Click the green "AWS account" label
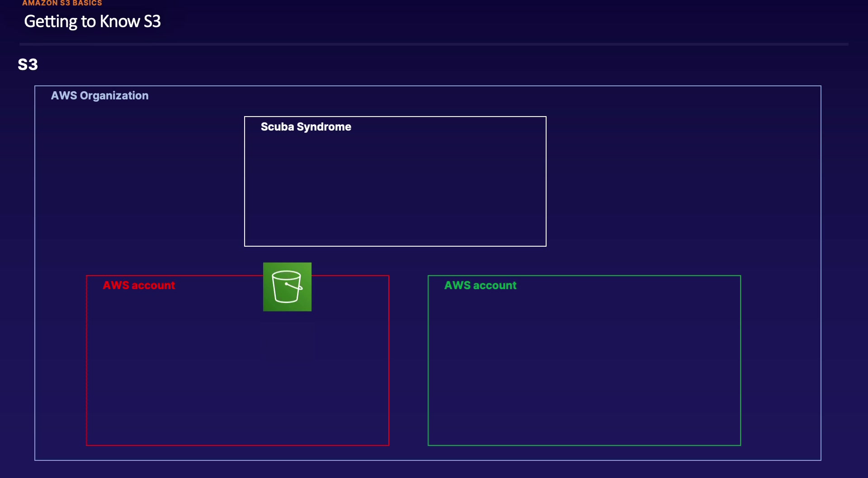The image size is (868, 478). tap(480, 286)
